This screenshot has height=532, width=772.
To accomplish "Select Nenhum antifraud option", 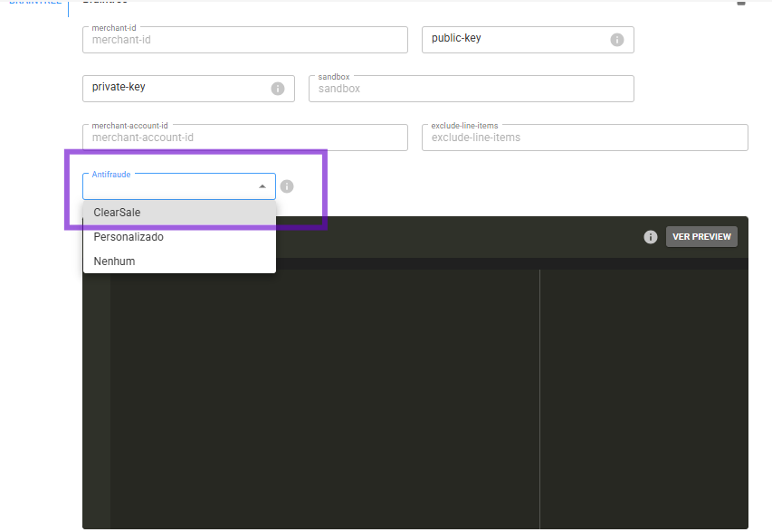I will pos(180,261).
